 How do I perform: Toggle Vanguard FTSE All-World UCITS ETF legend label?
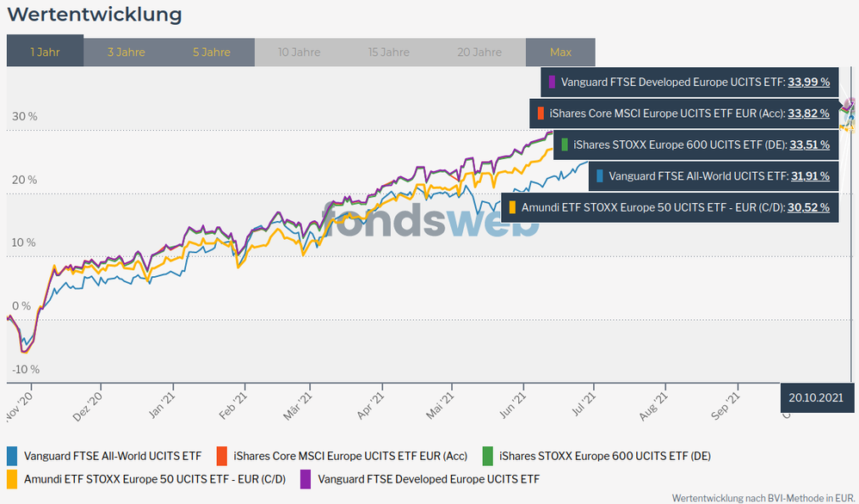112,456
